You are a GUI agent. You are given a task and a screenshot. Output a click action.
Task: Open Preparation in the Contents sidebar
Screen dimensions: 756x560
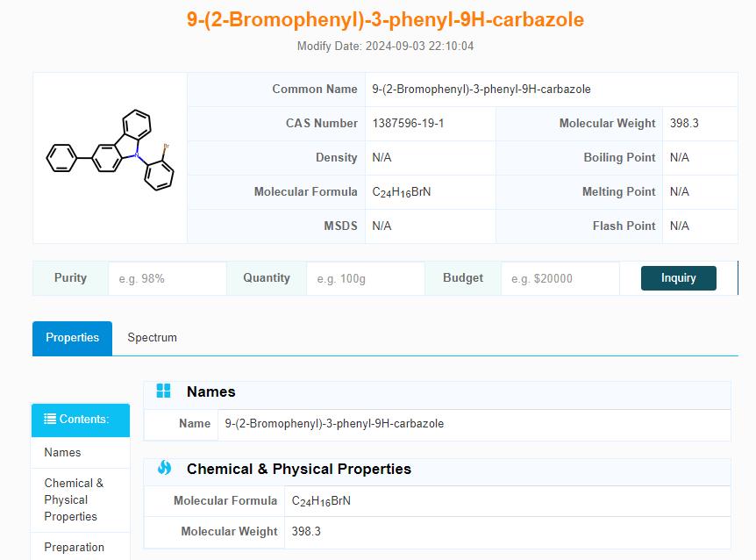[x=74, y=547]
